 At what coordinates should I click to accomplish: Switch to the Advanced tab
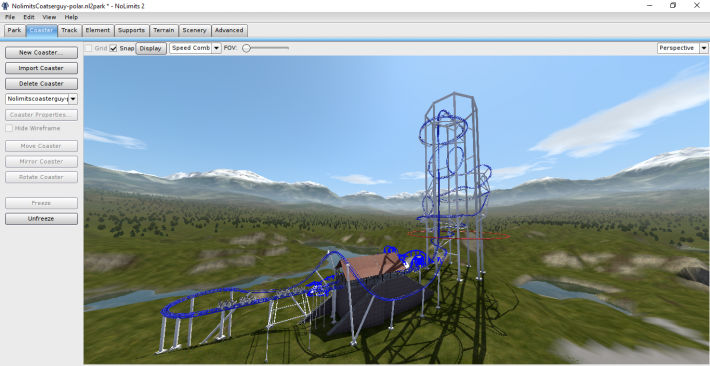(x=229, y=30)
